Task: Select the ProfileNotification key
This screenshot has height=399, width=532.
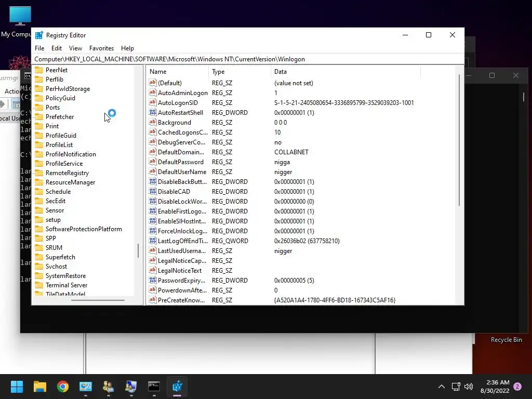Action: [71, 154]
